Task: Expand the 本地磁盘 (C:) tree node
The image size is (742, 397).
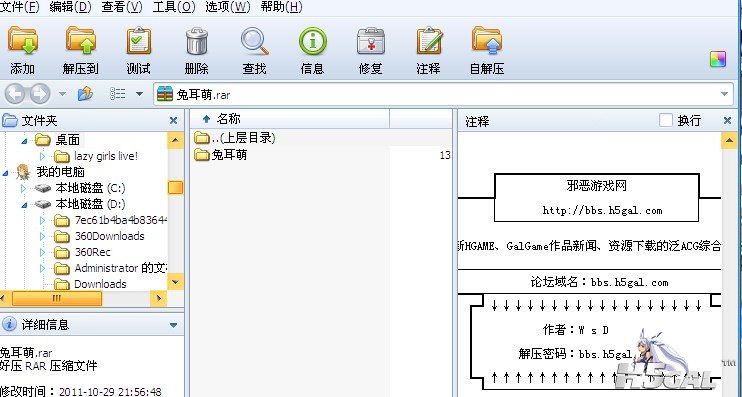Action: (x=23, y=188)
